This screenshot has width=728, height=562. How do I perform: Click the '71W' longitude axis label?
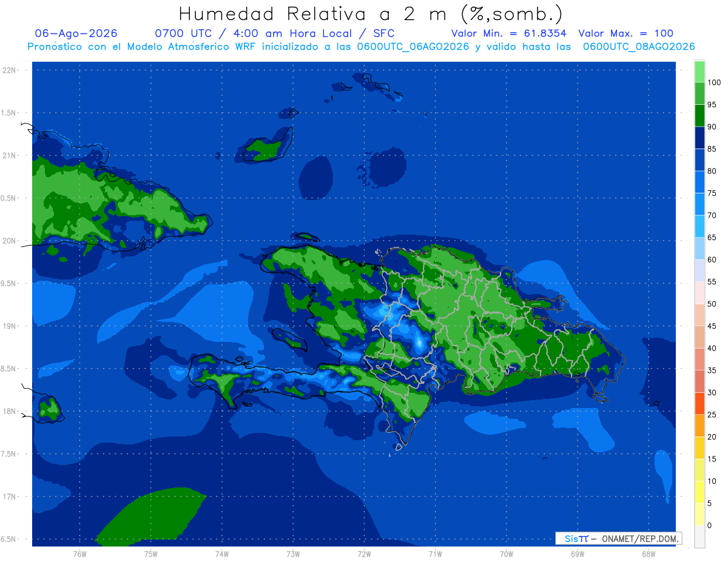pos(435,554)
